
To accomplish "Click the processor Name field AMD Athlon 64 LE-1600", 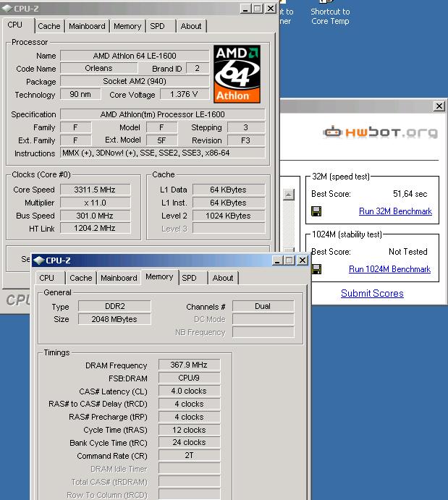I will [135, 56].
